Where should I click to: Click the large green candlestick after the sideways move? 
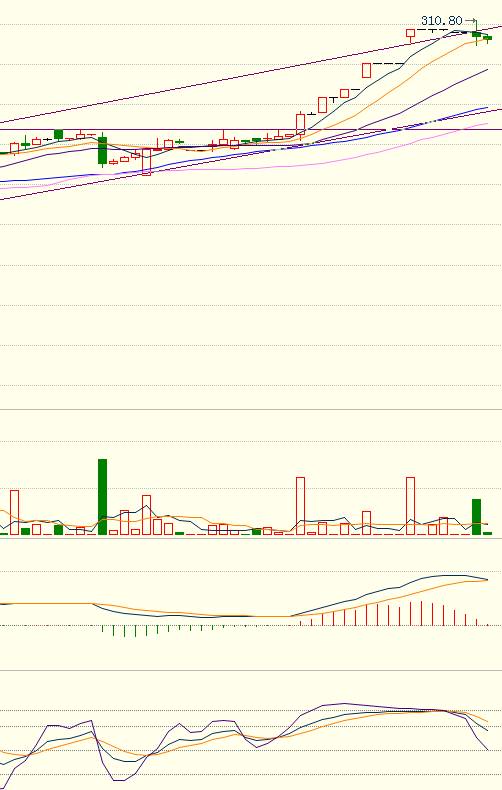pyautogui.click(x=102, y=150)
